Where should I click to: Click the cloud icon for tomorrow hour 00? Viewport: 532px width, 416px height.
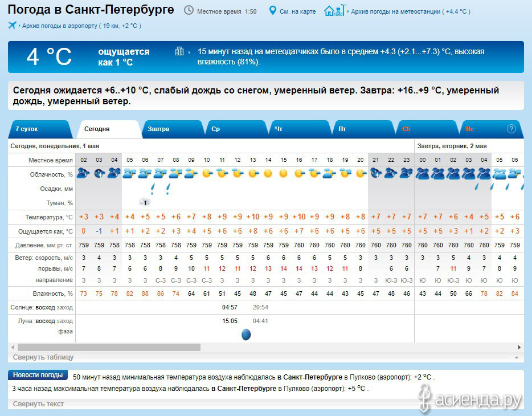423,174
